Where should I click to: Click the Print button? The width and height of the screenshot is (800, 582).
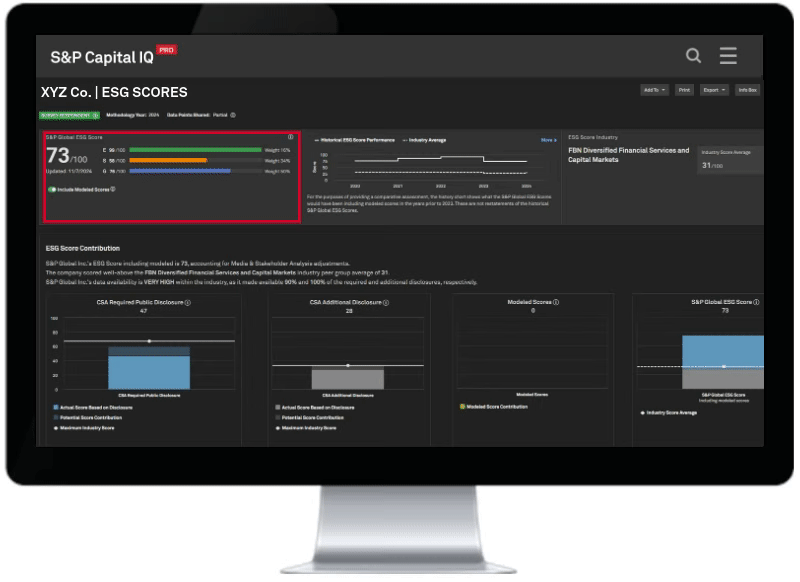pyautogui.click(x=684, y=90)
